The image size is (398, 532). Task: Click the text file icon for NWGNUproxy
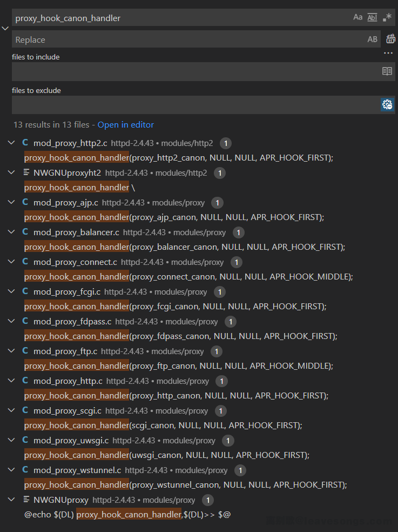25,500
